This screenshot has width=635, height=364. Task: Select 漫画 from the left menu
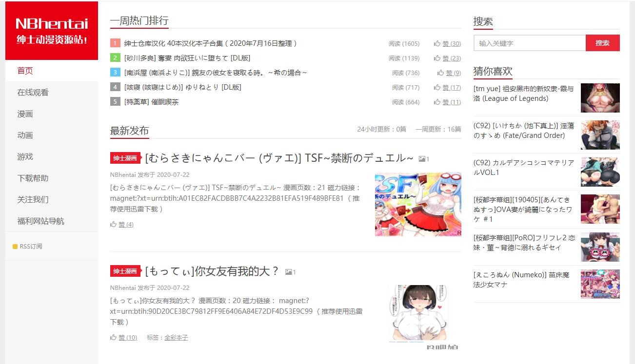[x=25, y=114]
